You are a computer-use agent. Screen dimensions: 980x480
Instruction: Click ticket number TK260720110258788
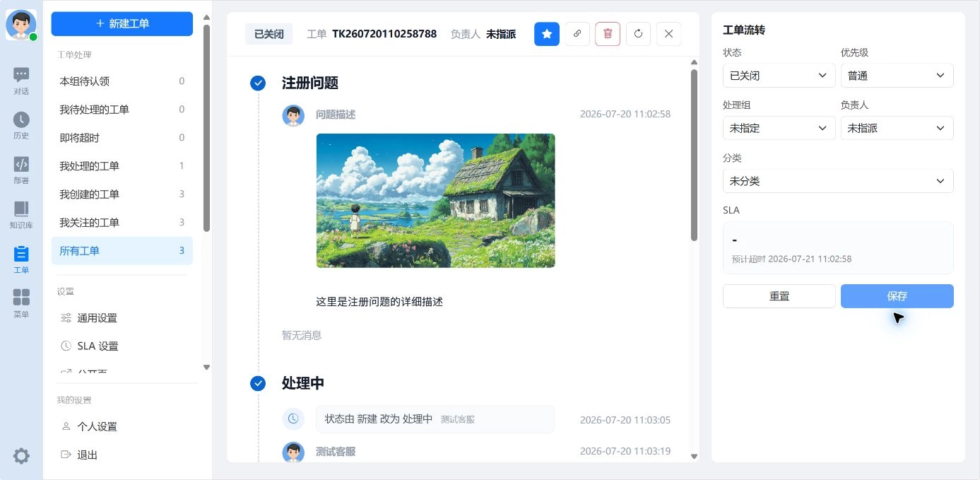point(384,34)
